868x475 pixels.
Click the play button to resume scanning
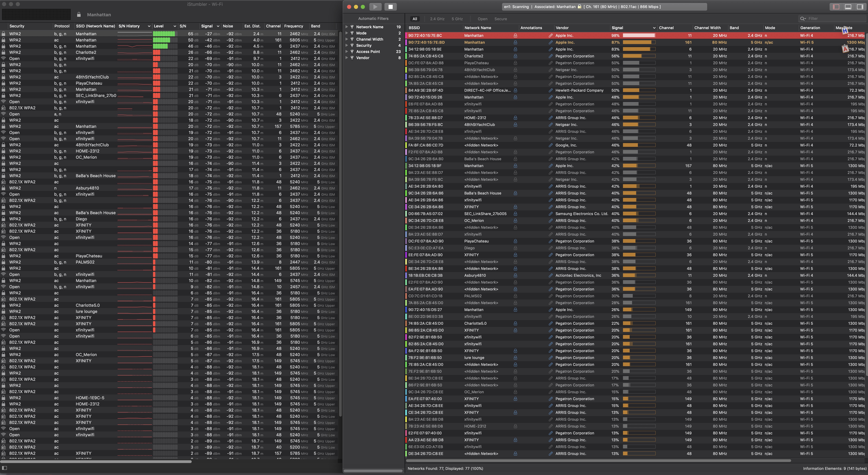pyautogui.click(x=375, y=7)
